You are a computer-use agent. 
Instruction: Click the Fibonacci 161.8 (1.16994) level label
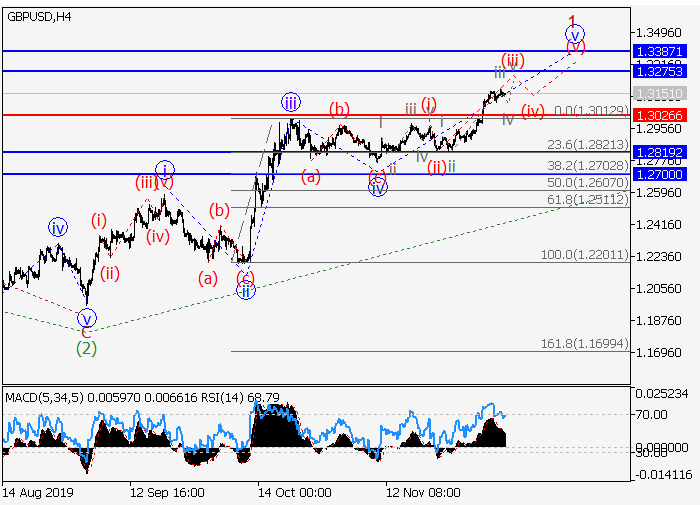pos(585,344)
